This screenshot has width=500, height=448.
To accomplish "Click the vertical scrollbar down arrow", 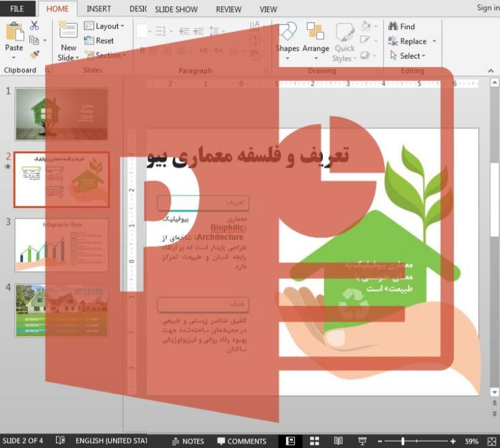I will 494,392.
